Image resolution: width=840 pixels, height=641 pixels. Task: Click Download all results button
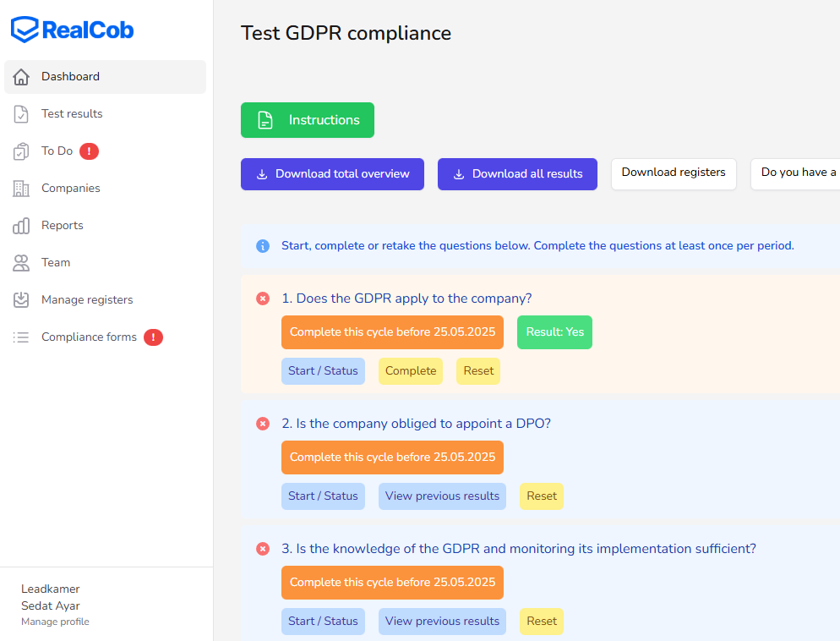pyautogui.click(x=517, y=174)
